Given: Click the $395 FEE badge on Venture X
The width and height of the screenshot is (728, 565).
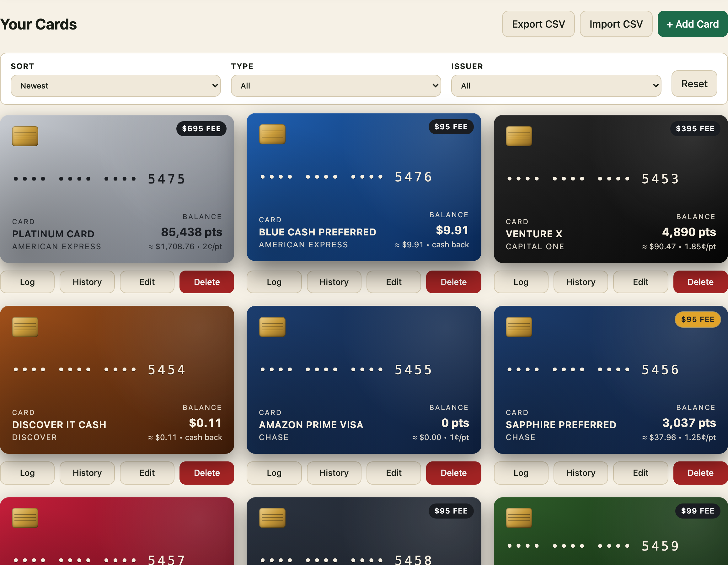Looking at the screenshot, I should (x=695, y=128).
